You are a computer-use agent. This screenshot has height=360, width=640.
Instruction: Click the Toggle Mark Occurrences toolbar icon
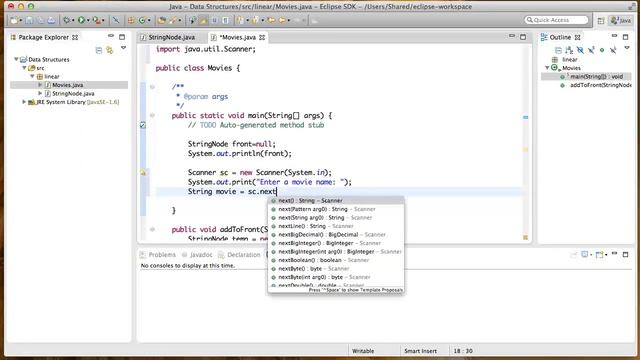[x=204, y=20]
